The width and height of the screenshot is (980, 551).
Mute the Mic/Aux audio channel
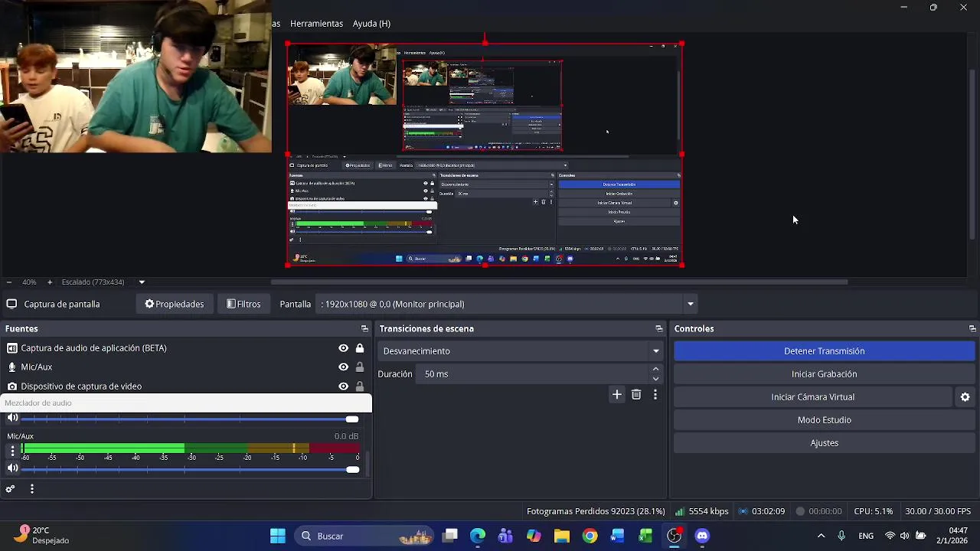(x=12, y=468)
